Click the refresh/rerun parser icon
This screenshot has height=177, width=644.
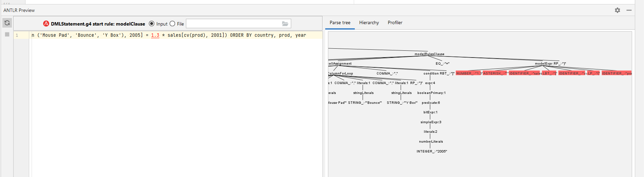tap(7, 23)
